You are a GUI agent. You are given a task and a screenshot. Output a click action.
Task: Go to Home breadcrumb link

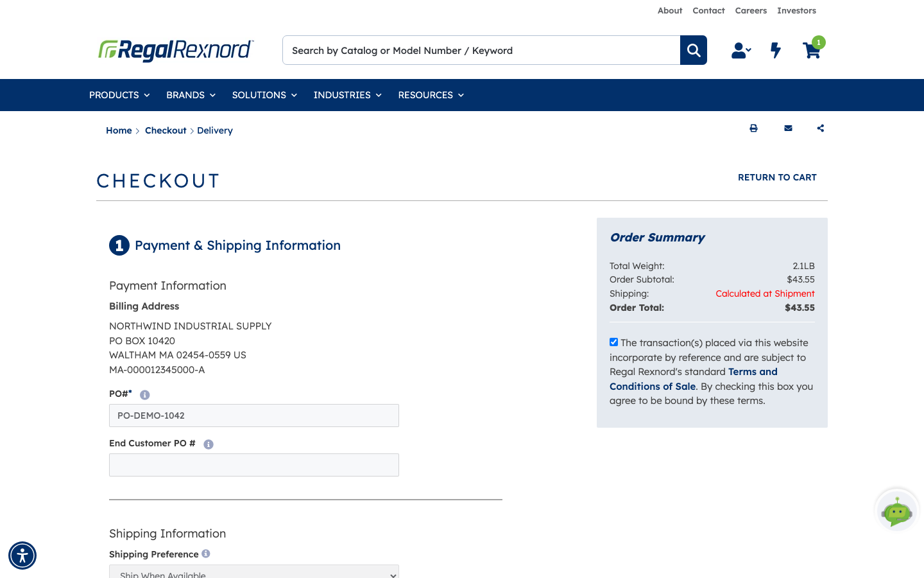click(119, 130)
